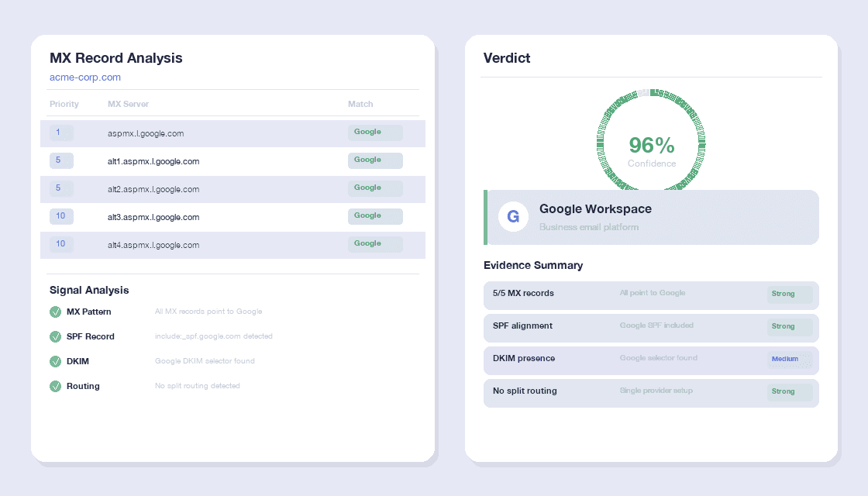Click the Google Workspace G logo icon
868x496 pixels.
tap(513, 217)
